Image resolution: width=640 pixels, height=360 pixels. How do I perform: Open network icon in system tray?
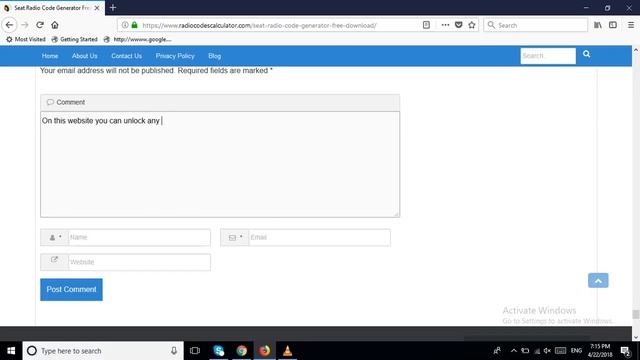click(x=537, y=351)
